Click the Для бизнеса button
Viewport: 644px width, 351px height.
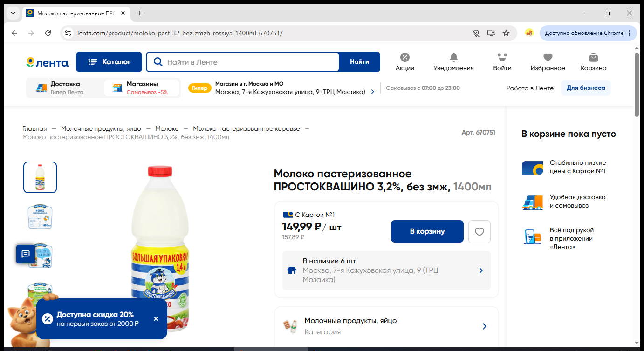[x=586, y=88]
